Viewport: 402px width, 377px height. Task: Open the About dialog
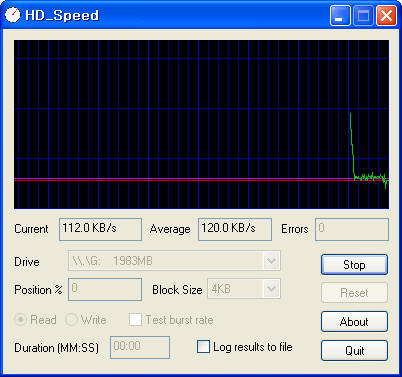click(x=354, y=321)
